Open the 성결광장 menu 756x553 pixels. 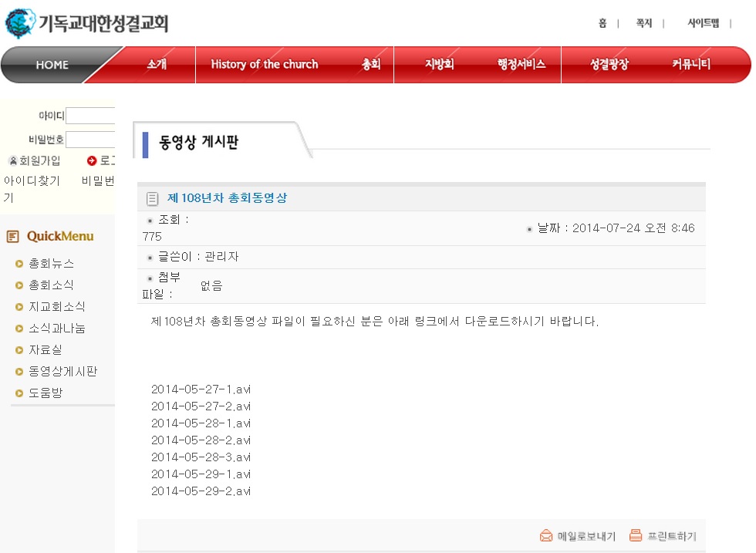[609, 64]
